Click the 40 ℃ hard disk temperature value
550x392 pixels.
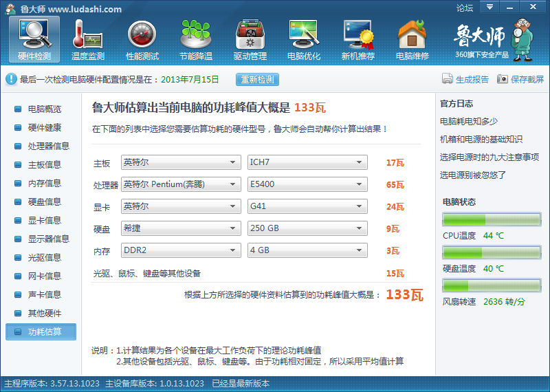click(493, 269)
